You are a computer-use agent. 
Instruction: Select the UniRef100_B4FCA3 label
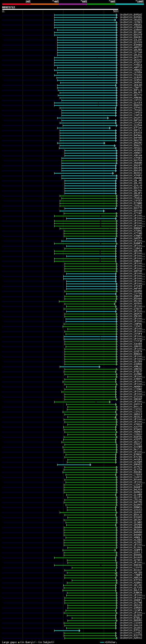[x=131, y=120]
